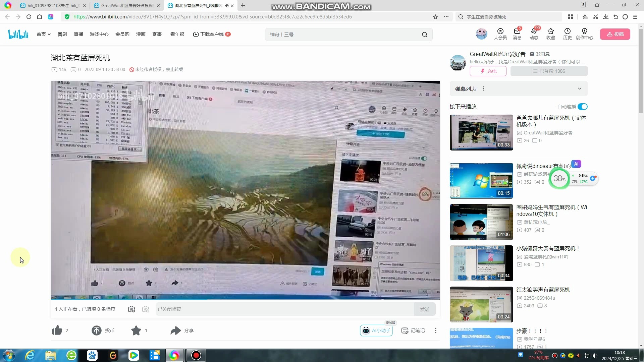Open the 首页 dropdown menu

(x=44, y=34)
